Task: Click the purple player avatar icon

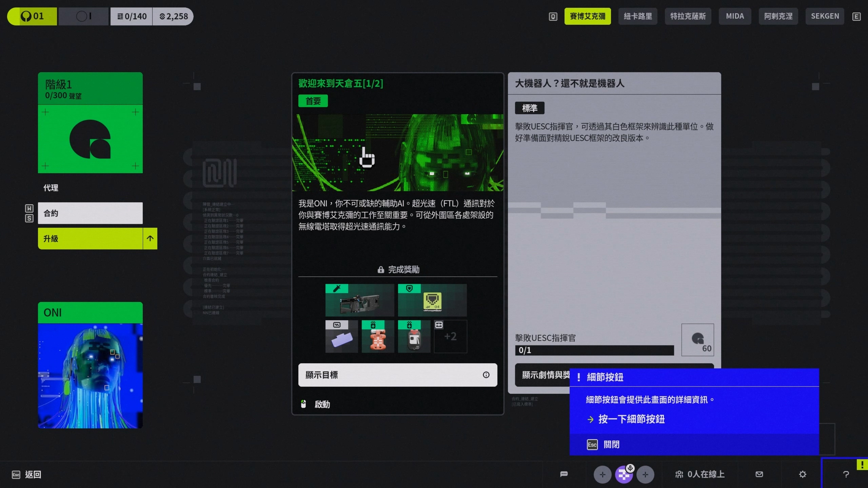Action: [x=624, y=474]
